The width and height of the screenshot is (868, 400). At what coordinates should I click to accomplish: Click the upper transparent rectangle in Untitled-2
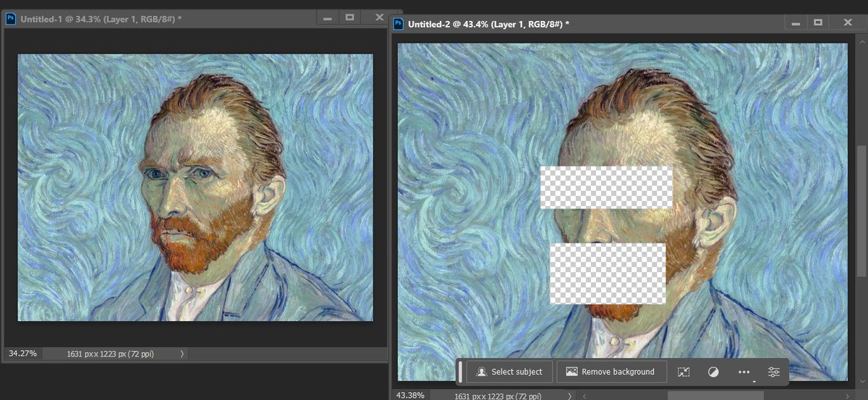tap(607, 188)
